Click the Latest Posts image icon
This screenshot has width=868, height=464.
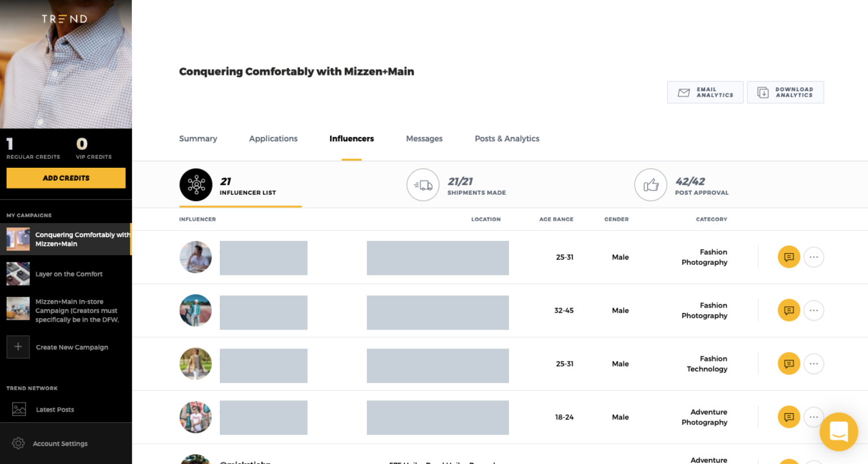[19, 409]
